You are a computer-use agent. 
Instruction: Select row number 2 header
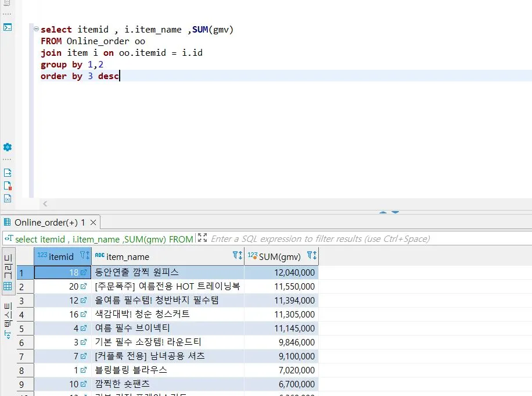coord(25,287)
